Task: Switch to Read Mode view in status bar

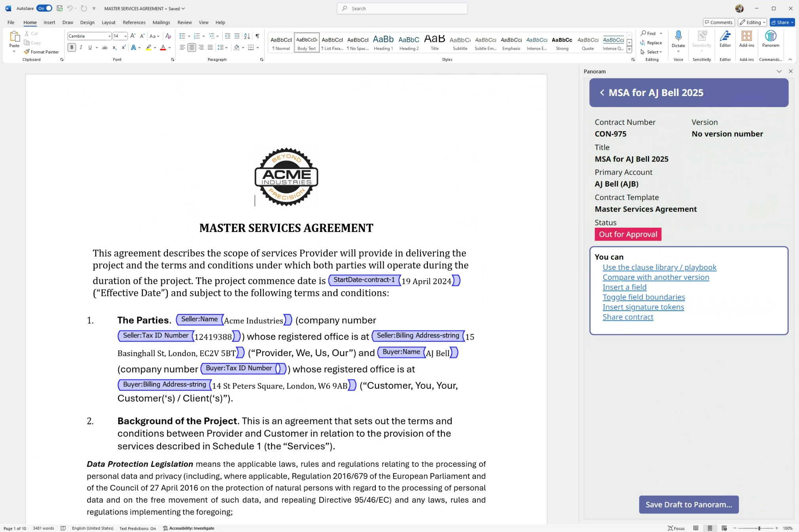Action: (x=696, y=528)
